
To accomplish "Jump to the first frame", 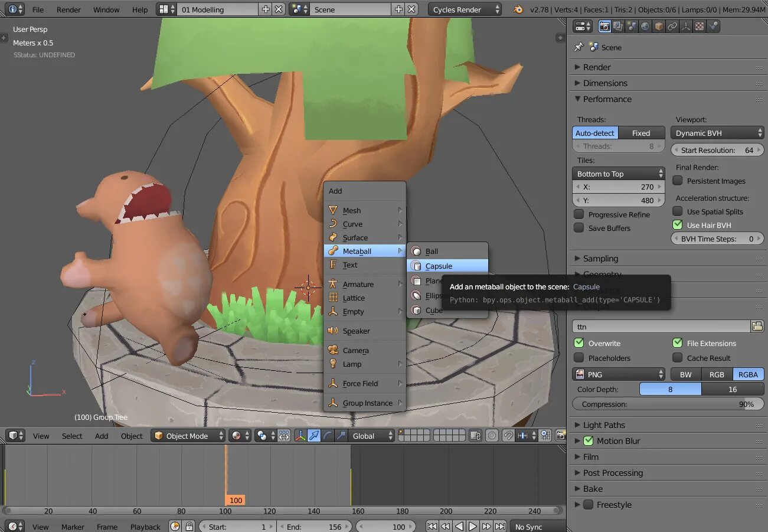I will (432, 526).
